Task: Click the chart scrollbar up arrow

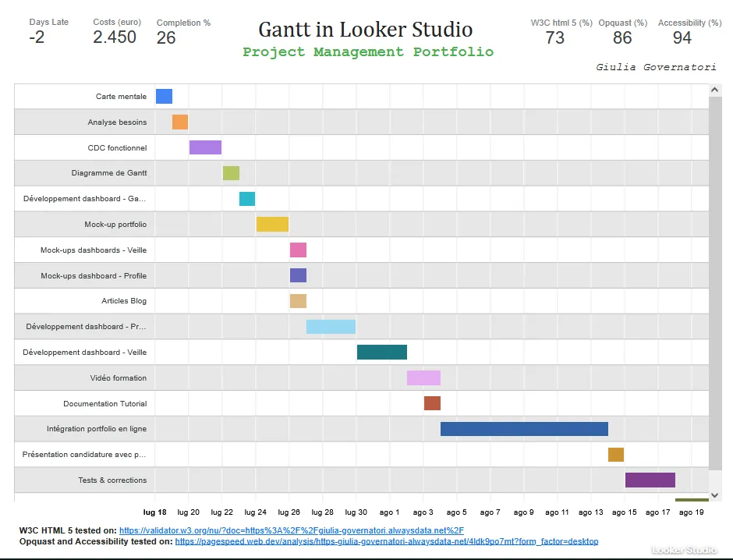Action: [x=715, y=90]
